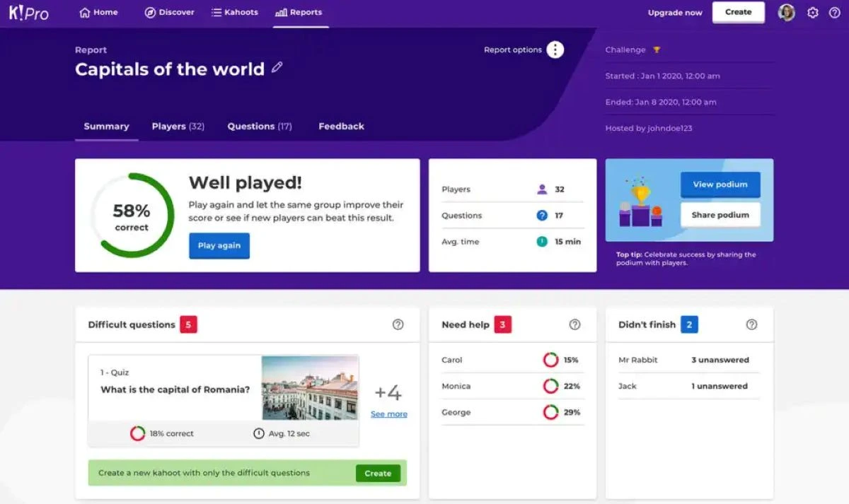Click help icon on Didn't finish card
Image resolution: width=849 pixels, height=504 pixels.
[x=751, y=324]
